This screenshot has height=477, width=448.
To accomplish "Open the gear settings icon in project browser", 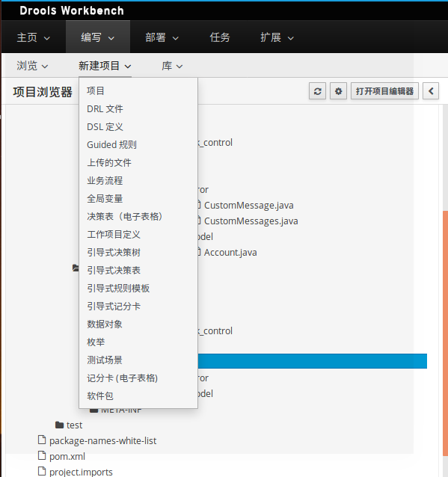I will tap(338, 91).
